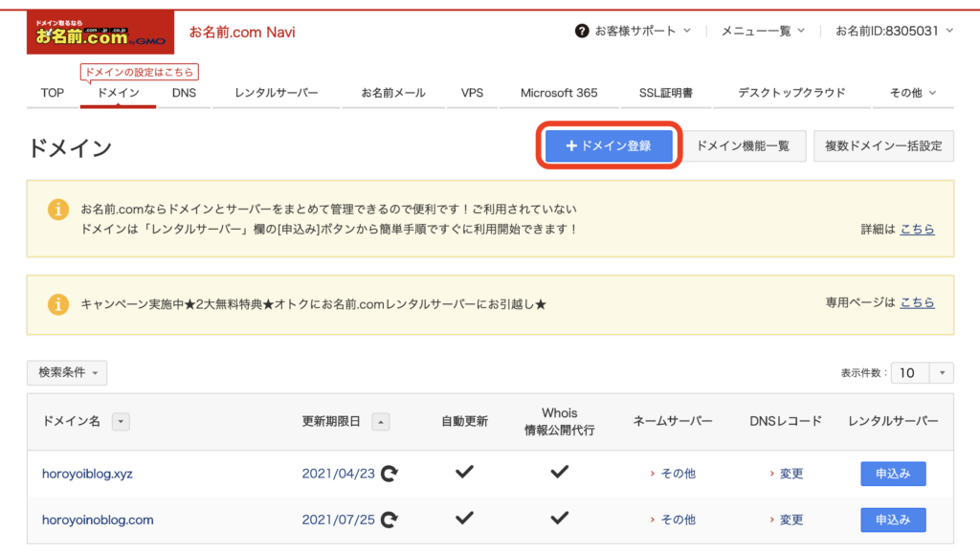Click the ネームサーバー column header

673,422
